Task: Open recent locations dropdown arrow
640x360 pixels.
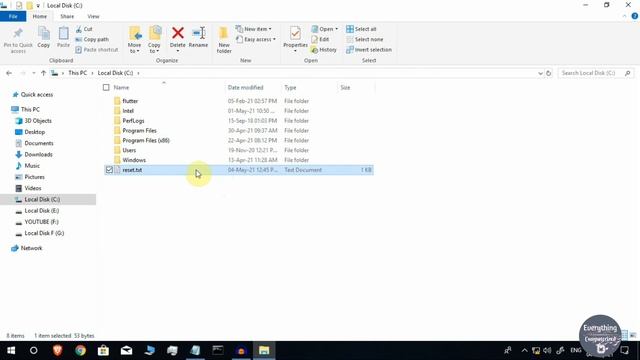Action: click(x=33, y=73)
